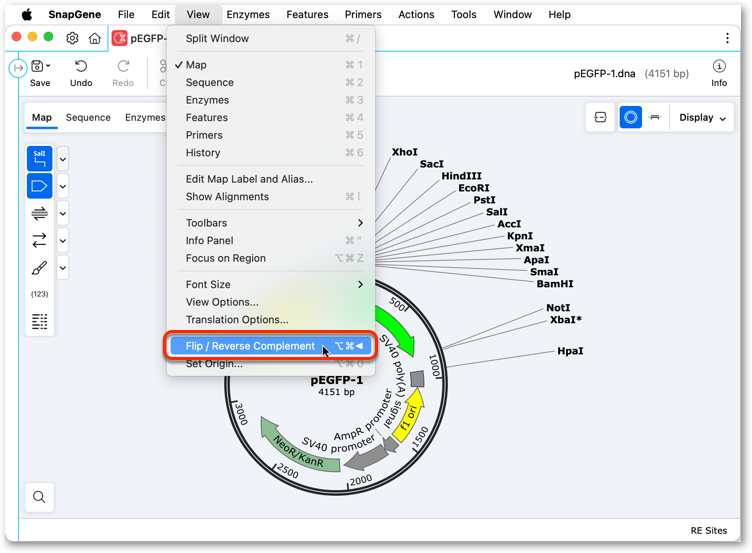This screenshot has width=752, height=553.
Task: Toggle the features display button
Action: click(39, 186)
